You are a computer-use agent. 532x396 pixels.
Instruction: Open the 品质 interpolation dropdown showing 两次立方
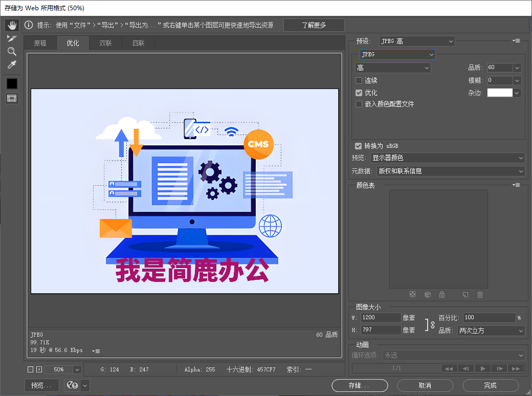490,331
